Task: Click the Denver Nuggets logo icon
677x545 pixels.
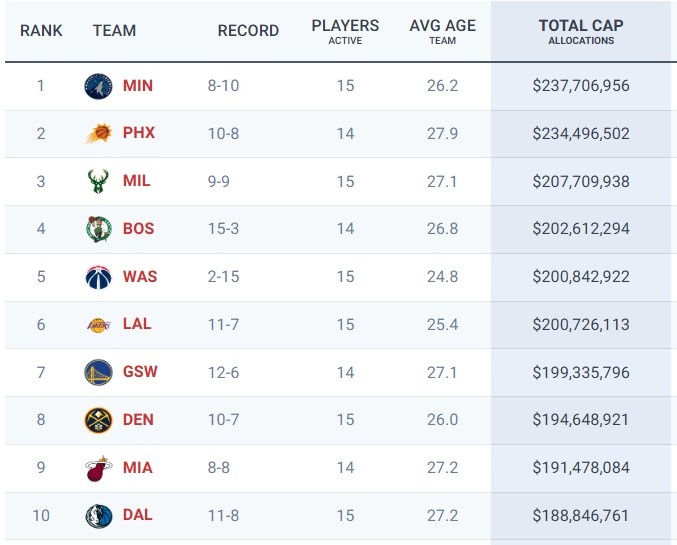Action: [x=99, y=420]
